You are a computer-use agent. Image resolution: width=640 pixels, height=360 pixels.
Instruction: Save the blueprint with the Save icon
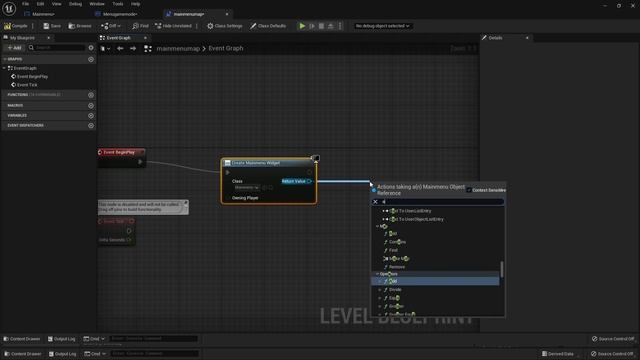pyautogui.click(x=52, y=26)
